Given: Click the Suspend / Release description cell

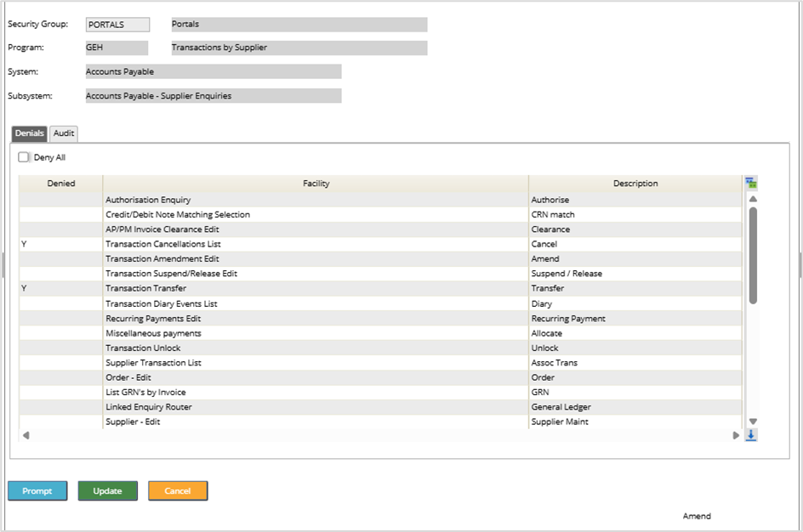Looking at the screenshot, I should [x=635, y=274].
